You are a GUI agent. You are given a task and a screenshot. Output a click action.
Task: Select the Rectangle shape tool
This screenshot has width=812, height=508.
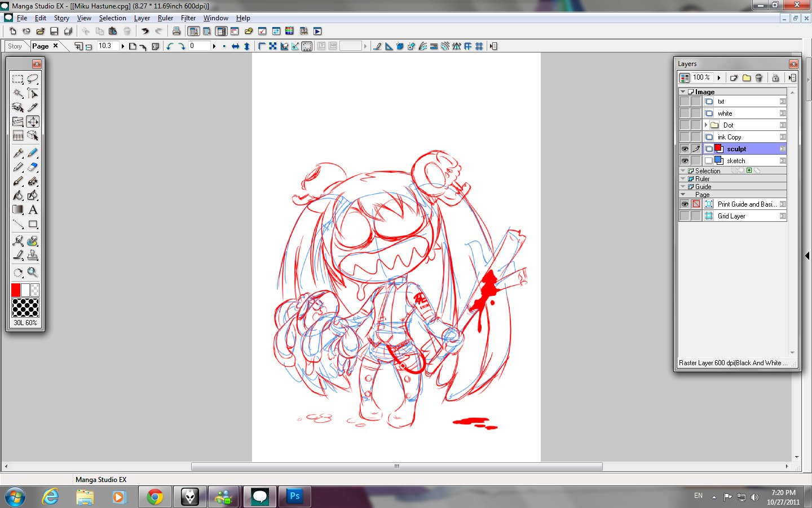(33, 224)
